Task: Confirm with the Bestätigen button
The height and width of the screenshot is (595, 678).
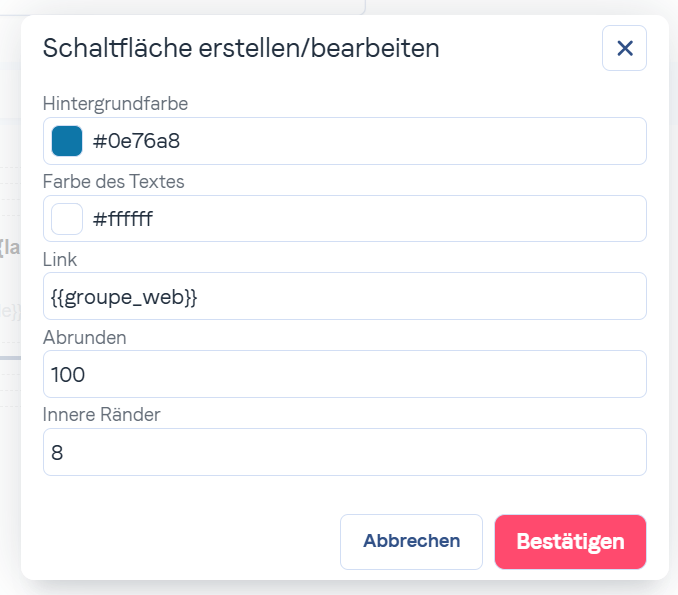Action: pos(570,542)
